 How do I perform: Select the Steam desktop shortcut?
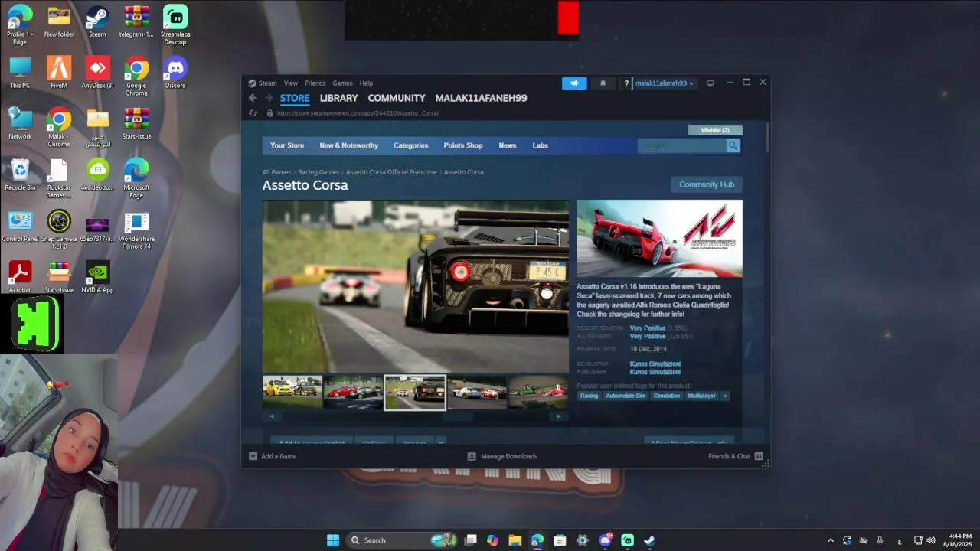pyautogui.click(x=97, y=21)
